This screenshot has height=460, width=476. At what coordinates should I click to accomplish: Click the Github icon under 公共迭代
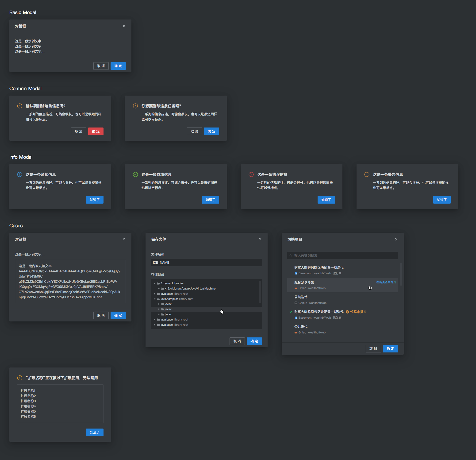pyautogui.click(x=296, y=303)
